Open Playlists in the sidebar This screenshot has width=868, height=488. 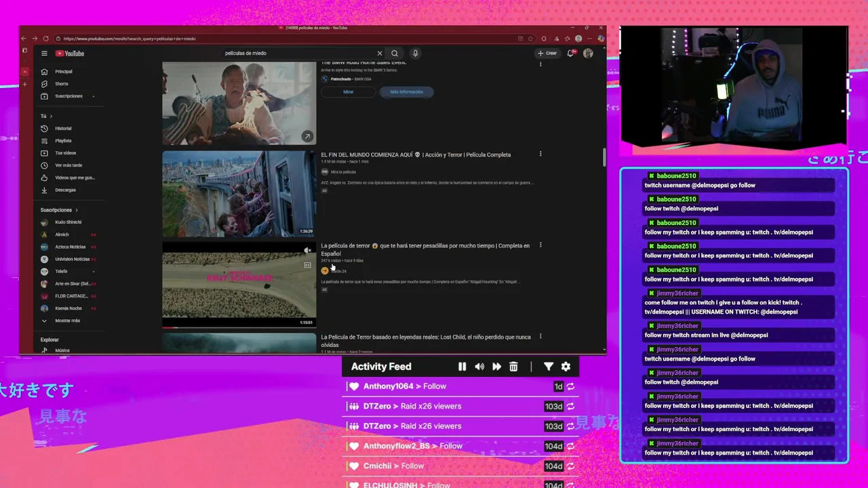(x=63, y=140)
